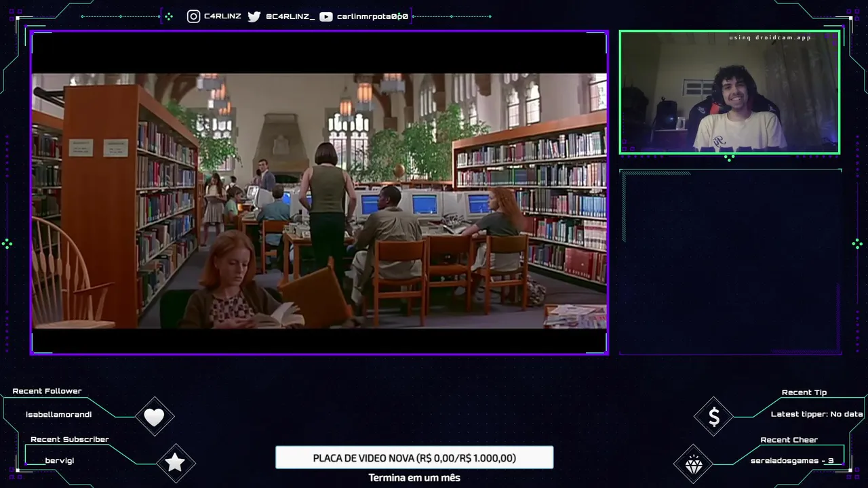Screen dimensions: 868x488
Task: Click the @C4RLINZ_ Twitter handle
Action: pos(290,16)
